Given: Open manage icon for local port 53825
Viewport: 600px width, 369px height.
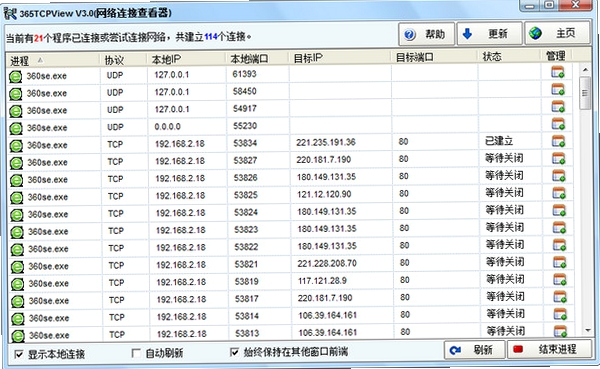Looking at the screenshot, I should [559, 193].
